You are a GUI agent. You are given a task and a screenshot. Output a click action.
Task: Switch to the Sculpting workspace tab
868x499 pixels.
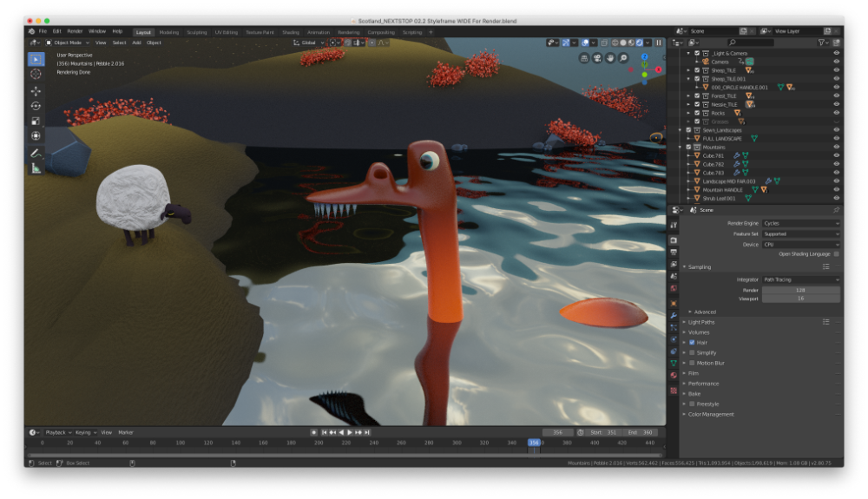(197, 32)
